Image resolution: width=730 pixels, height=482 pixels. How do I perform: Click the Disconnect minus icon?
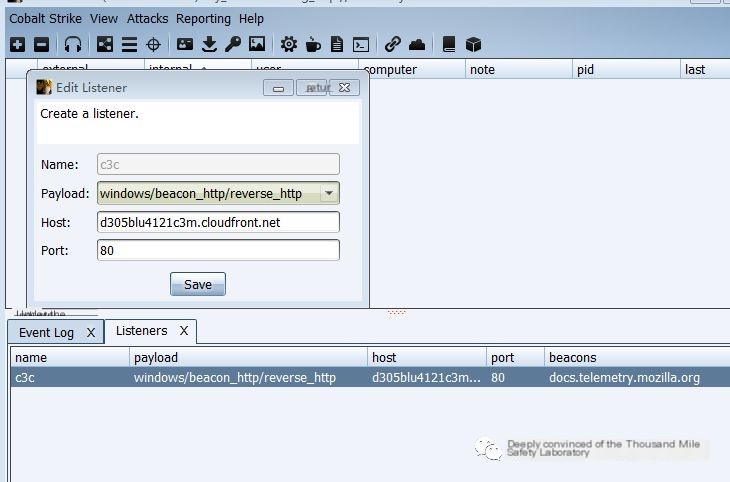tap(41, 45)
